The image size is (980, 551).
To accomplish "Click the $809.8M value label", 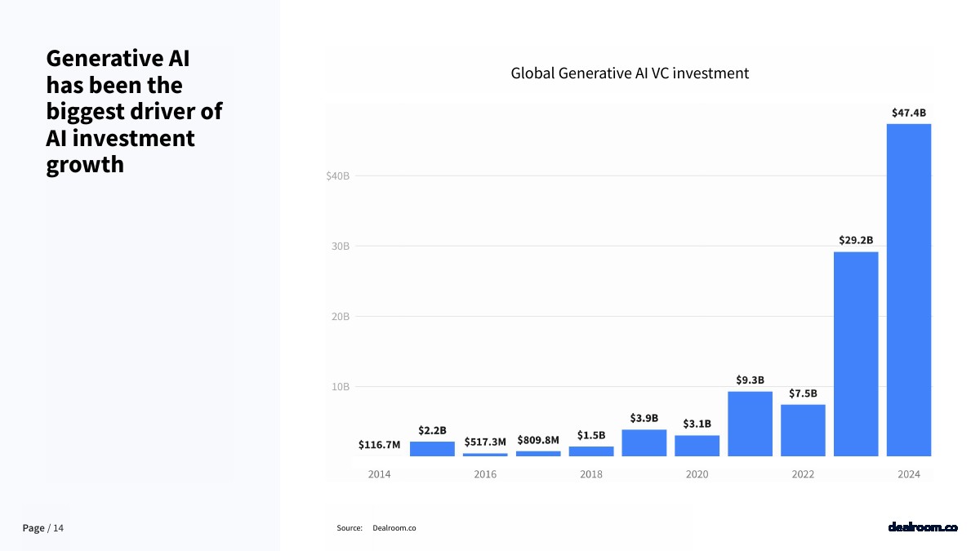I will click(538, 440).
